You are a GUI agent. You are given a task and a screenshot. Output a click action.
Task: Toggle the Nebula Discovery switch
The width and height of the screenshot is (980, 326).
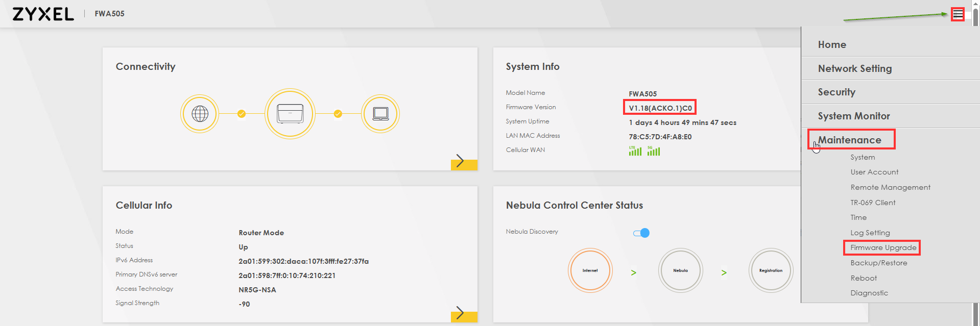[x=641, y=233]
